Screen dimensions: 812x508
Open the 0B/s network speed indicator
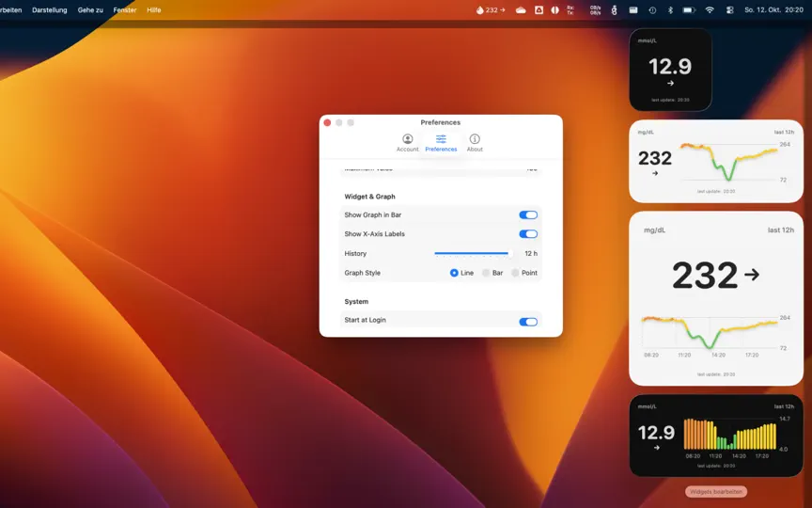(595, 9)
